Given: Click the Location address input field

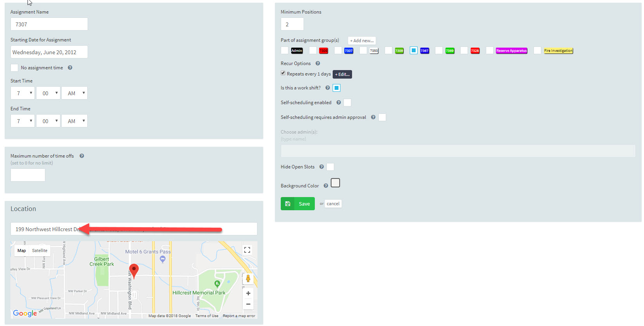Looking at the screenshot, I should 134,229.
